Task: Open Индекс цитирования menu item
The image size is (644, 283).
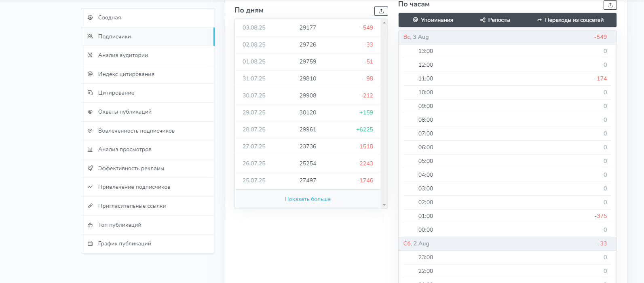Action: 148,74
